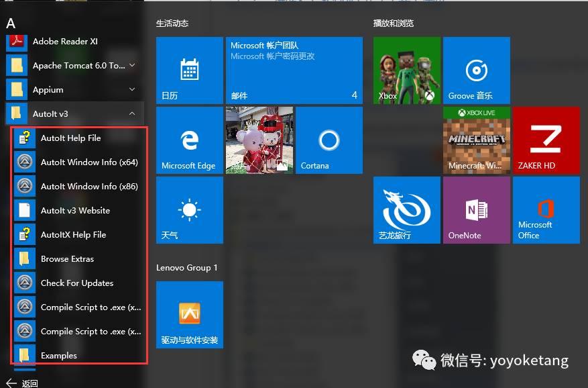588x388 pixels.
Task: Expand the Appium folder chevron
Action: pos(132,89)
